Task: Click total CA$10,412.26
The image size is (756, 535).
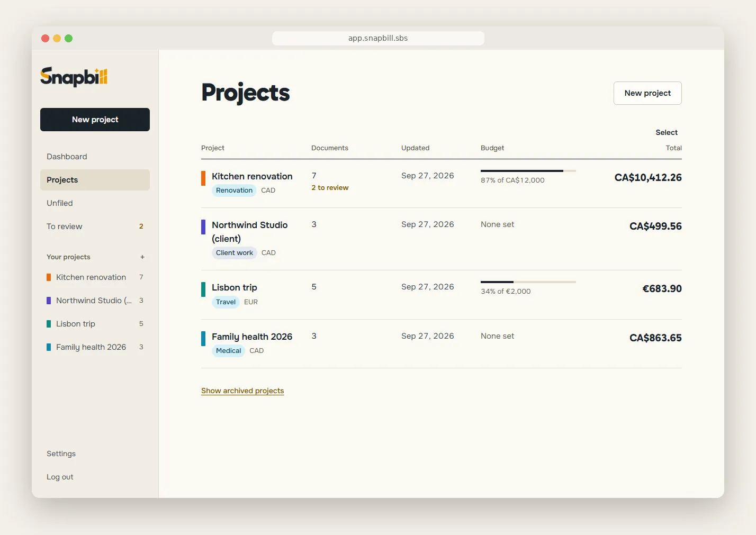Action: [x=648, y=178]
